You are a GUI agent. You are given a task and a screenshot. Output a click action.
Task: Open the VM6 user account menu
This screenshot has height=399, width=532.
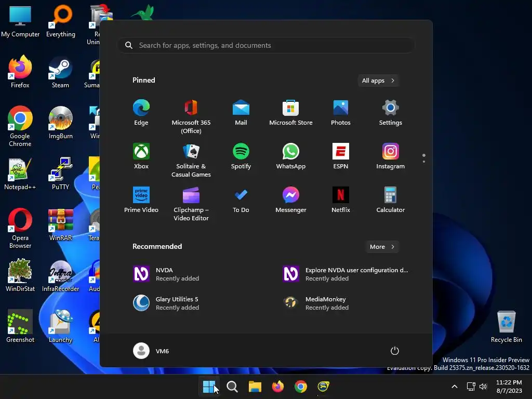click(x=151, y=351)
